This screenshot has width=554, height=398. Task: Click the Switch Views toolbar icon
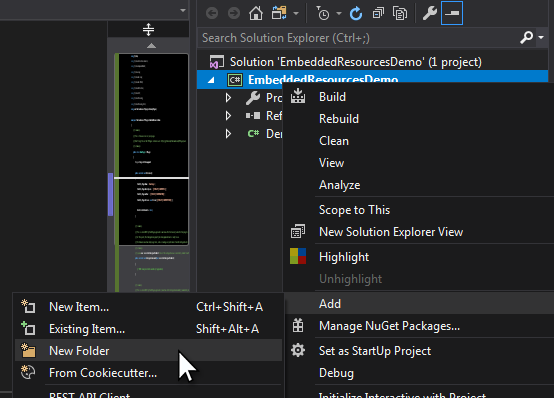point(279,13)
